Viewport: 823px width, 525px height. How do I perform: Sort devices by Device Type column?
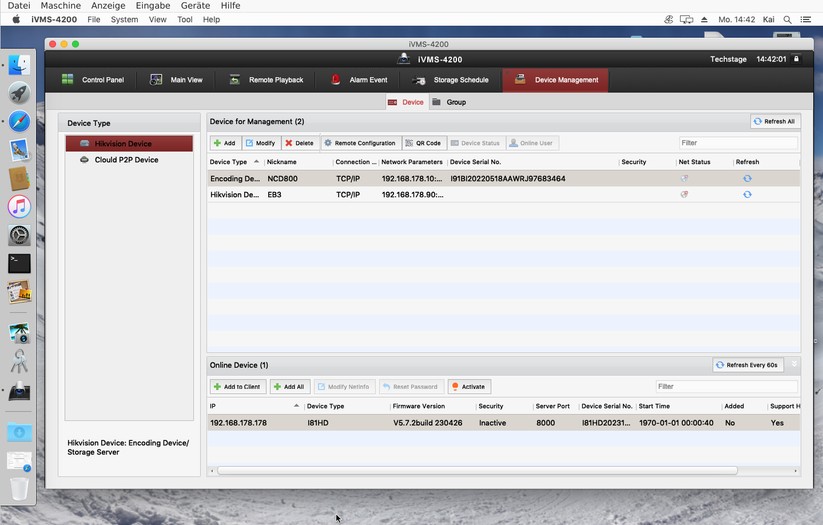tap(235, 162)
